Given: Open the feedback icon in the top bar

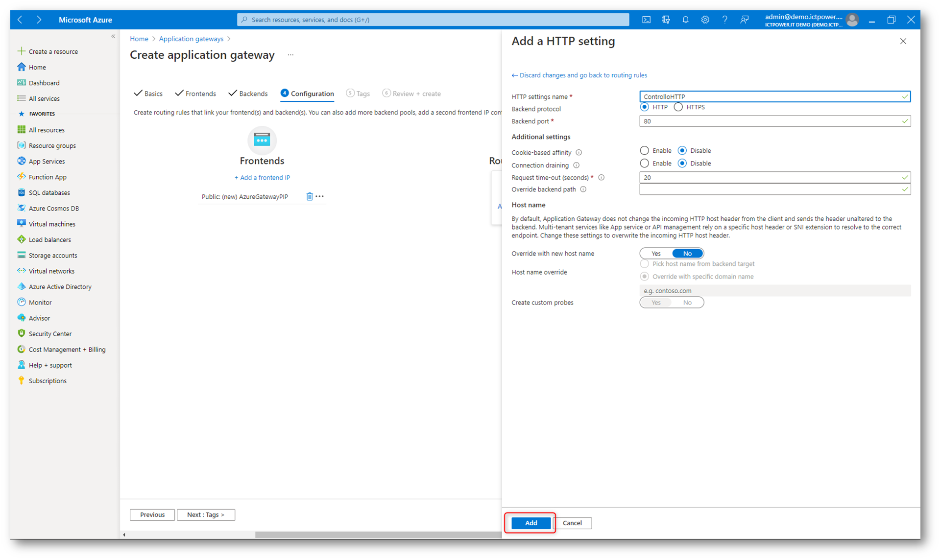Looking at the screenshot, I should click(x=744, y=20).
